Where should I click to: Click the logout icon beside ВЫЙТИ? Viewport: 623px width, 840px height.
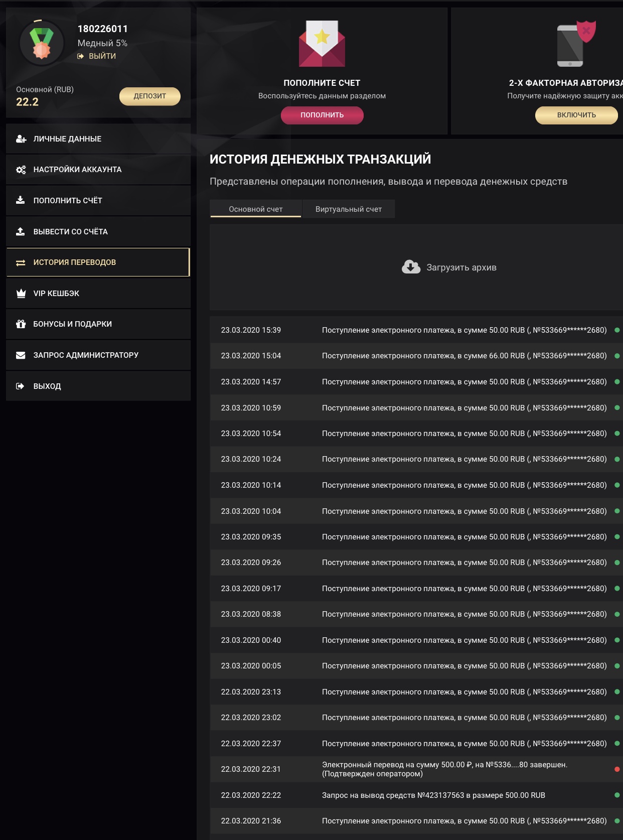(81, 56)
